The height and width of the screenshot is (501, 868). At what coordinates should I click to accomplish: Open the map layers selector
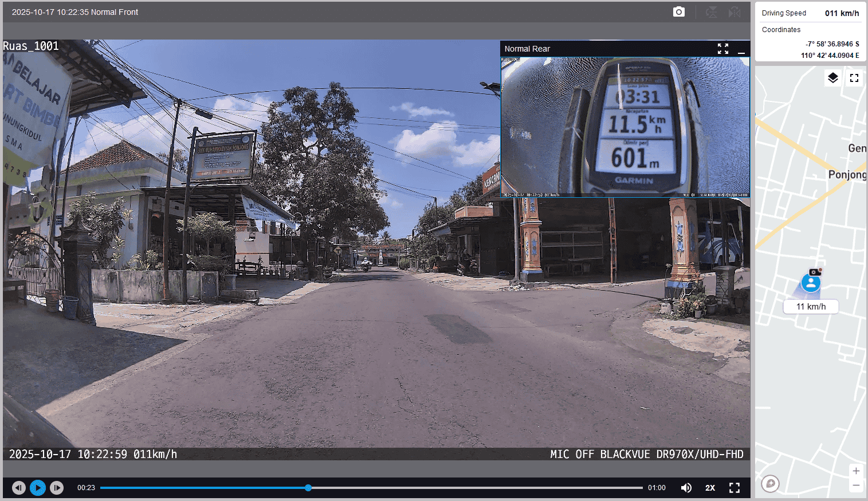pyautogui.click(x=833, y=78)
